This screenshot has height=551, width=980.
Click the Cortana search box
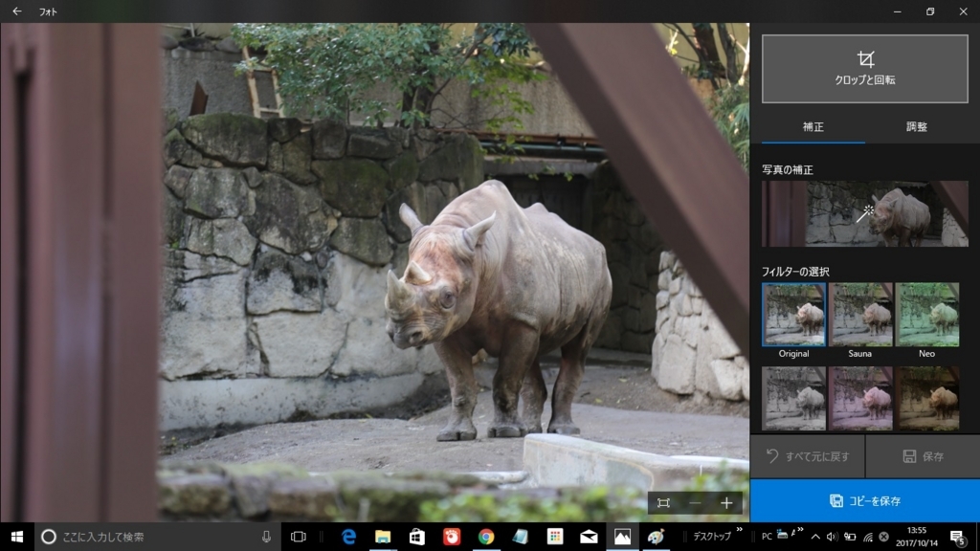(156, 537)
